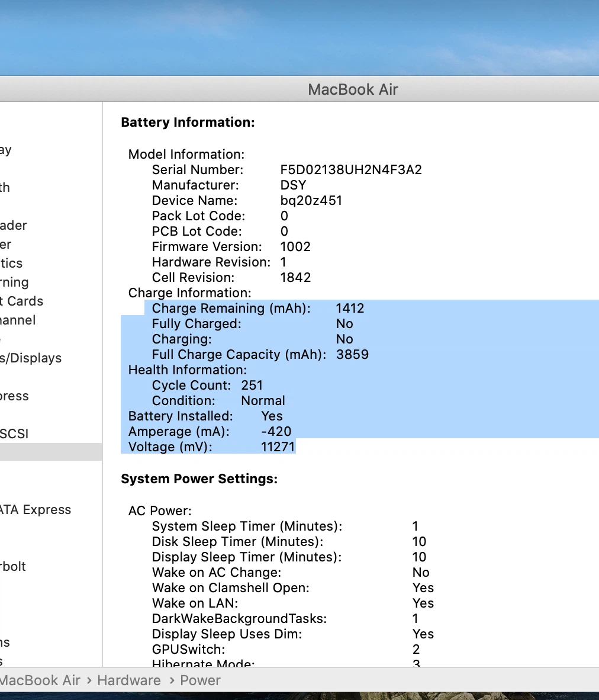Select the highlighted Power row in sidebar

[x=51, y=452]
